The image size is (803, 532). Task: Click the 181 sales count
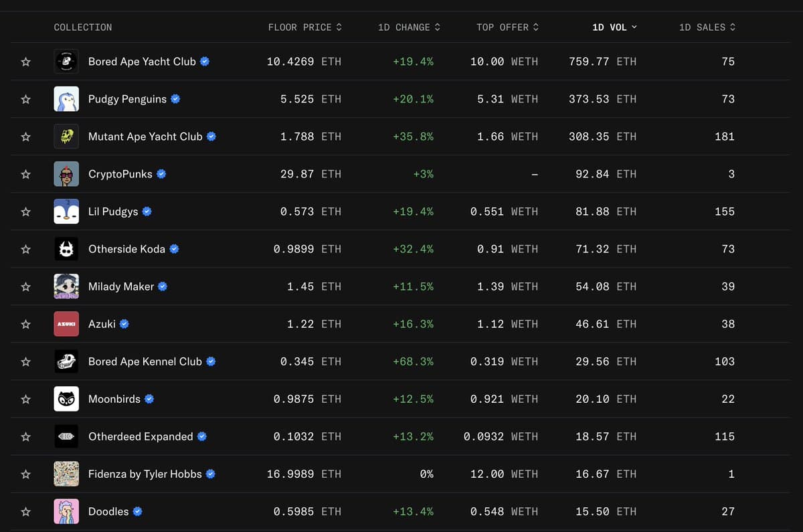[725, 137]
